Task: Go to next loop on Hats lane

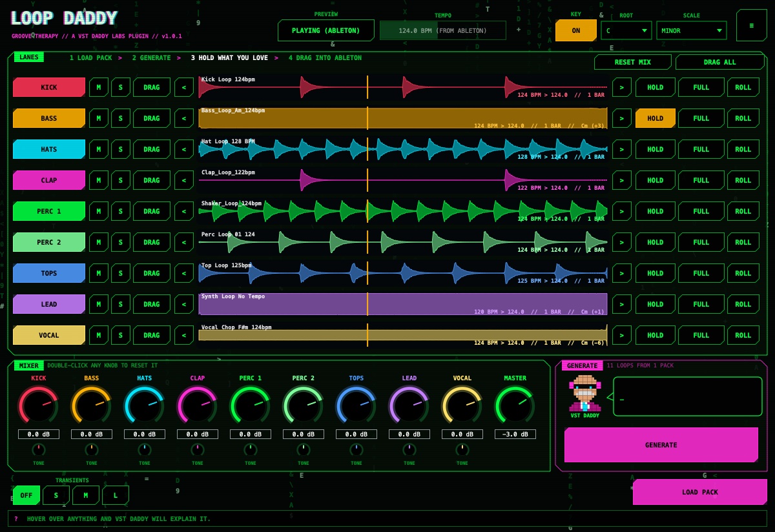Action: point(622,149)
